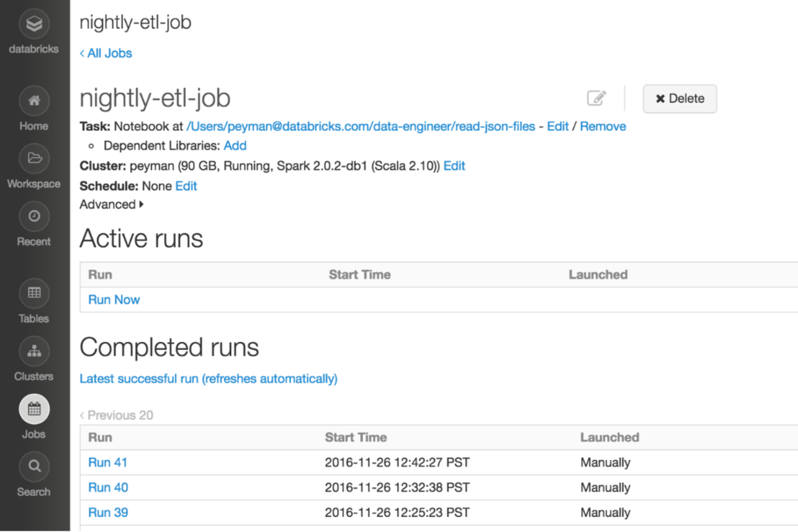Open the Clusters sidebar icon

[x=34, y=351]
